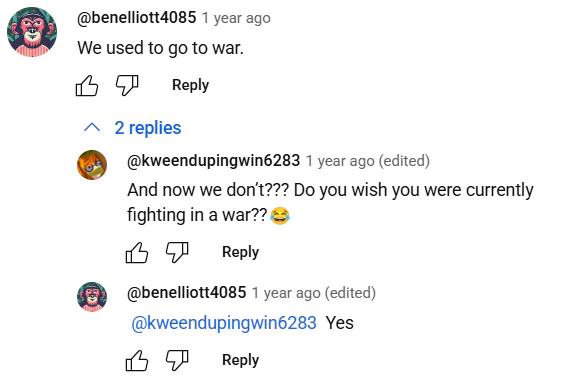Like the "Yes" reply from benelliott4085
This screenshot has height=376, width=565.
tap(137, 360)
